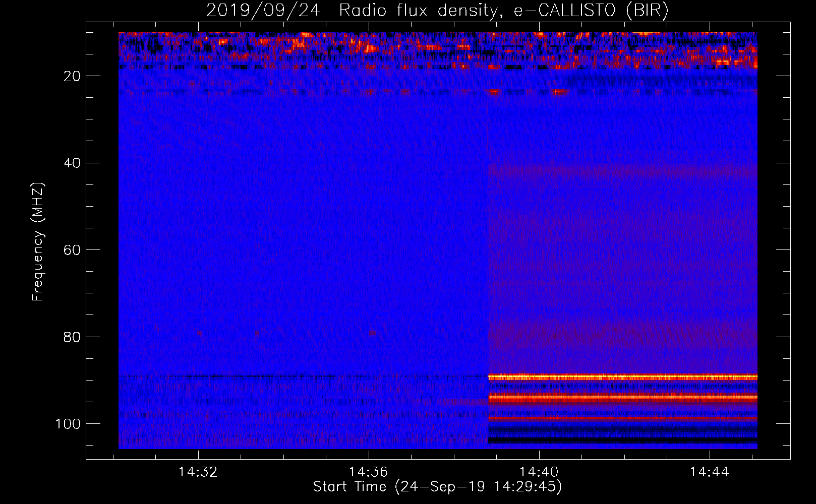Click the 14:32 time tick label
Viewport: 816px width, 504px height.
pyautogui.click(x=198, y=472)
